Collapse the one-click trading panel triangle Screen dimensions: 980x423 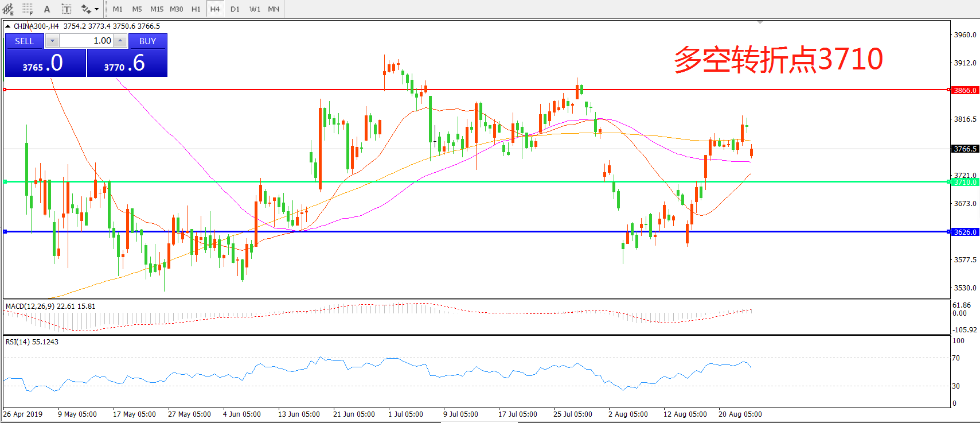click(8, 26)
